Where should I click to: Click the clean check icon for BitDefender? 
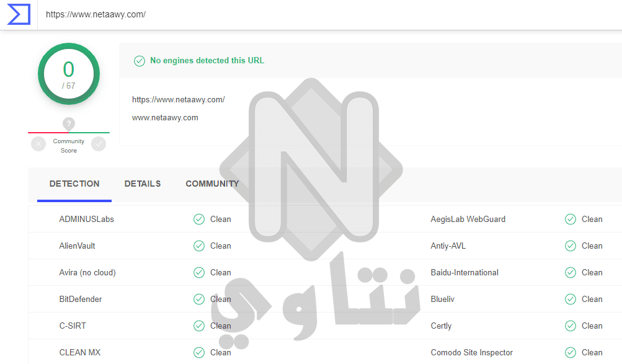(x=198, y=299)
